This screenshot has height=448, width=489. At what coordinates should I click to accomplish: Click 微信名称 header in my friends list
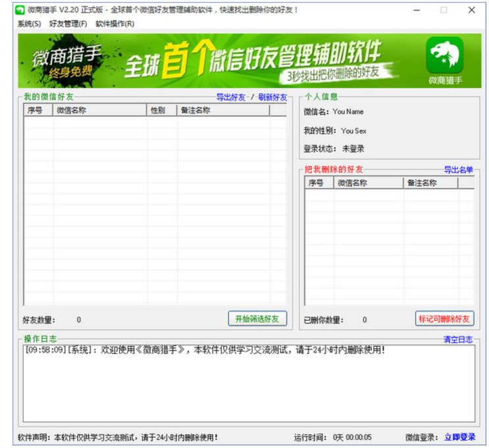[x=99, y=111]
